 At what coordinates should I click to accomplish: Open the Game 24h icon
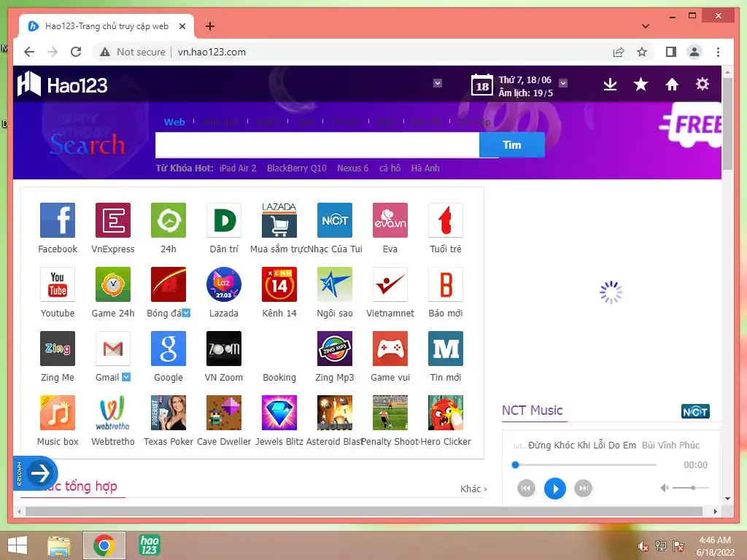tap(113, 284)
